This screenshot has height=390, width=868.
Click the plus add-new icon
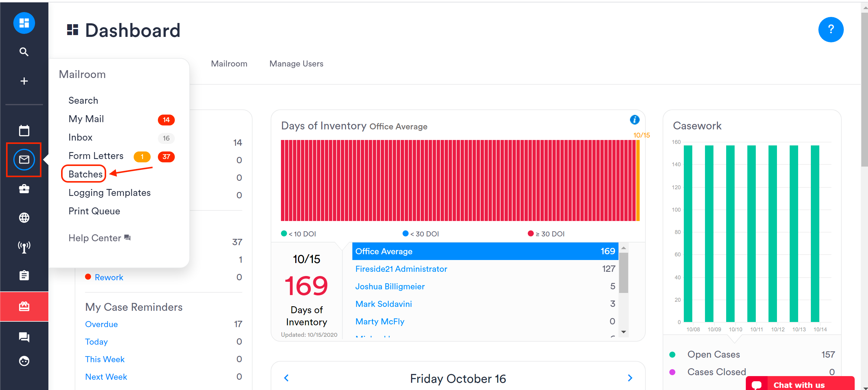click(24, 81)
